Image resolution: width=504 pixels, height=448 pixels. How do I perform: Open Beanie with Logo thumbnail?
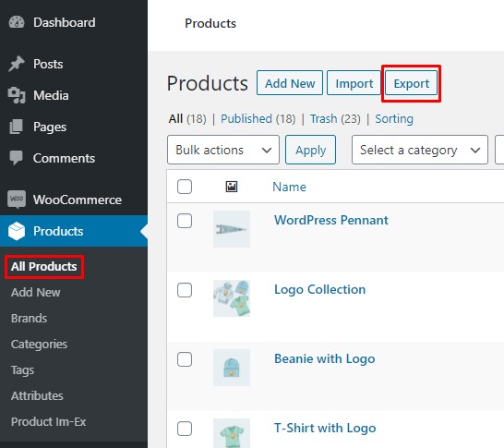point(232,368)
